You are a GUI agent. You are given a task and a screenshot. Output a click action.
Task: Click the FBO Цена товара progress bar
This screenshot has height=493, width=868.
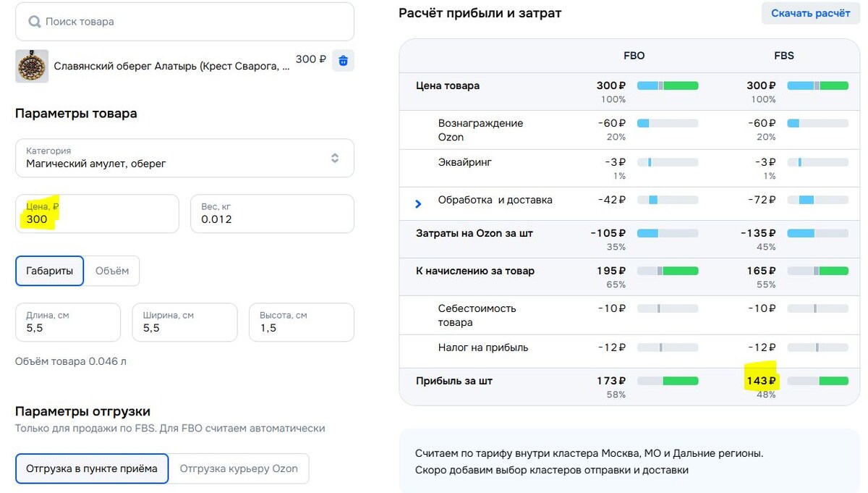[x=667, y=85]
